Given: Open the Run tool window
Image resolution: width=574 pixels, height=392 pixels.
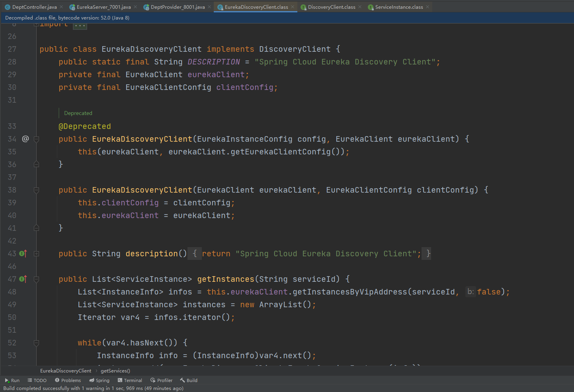Looking at the screenshot, I should click(12, 380).
